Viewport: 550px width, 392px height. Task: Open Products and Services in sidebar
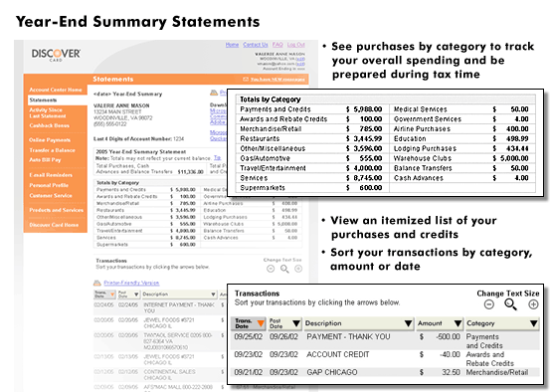point(56,210)
